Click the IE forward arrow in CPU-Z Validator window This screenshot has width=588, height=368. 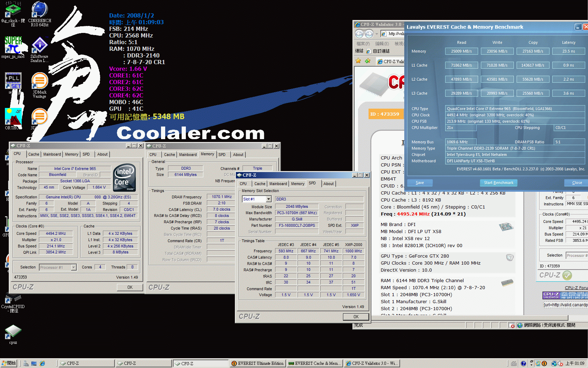pos(369,34)
